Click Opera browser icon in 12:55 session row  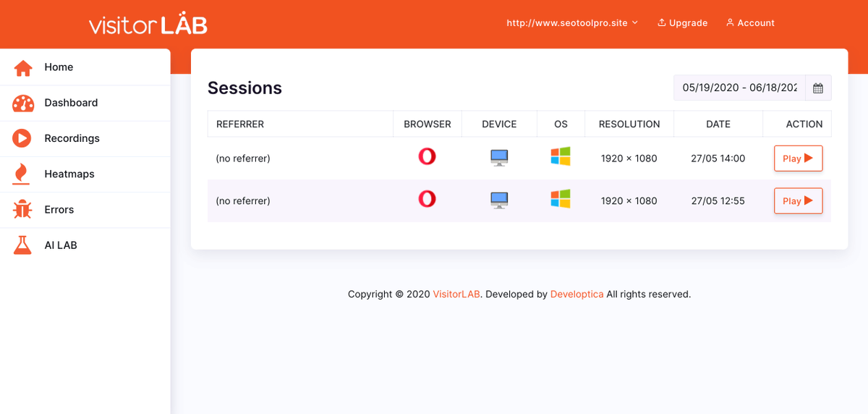[x=427, y=199]
